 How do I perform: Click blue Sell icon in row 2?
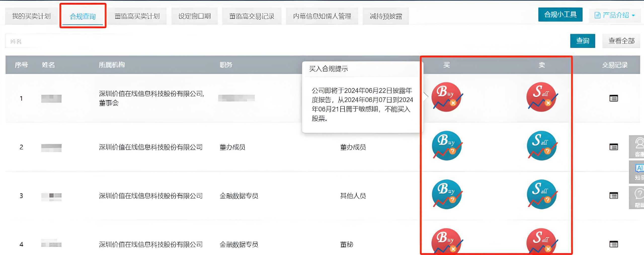click(542, 146)
